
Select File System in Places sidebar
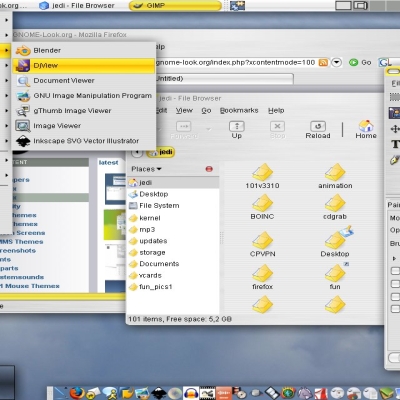[x=173, y=206]
